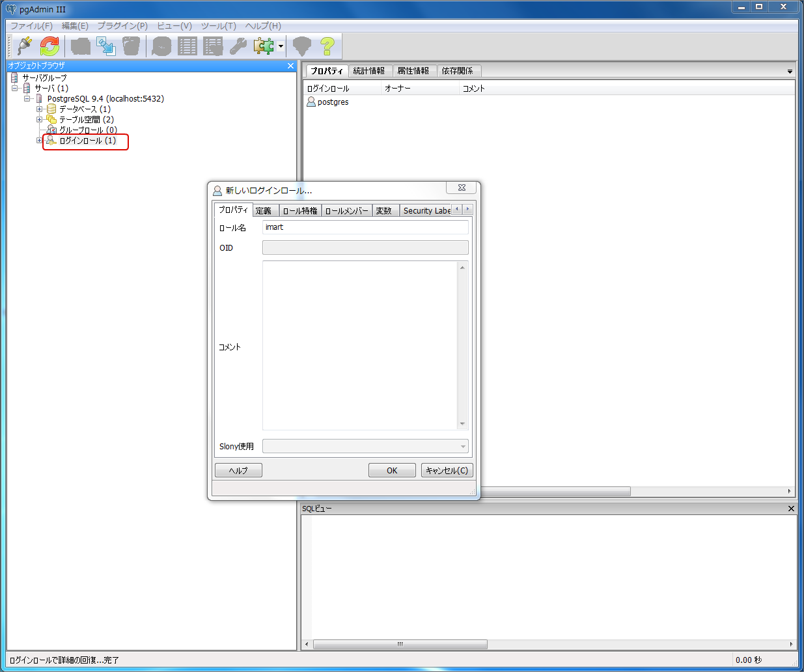The image size is (804, 672).
Task: Click the ロール名 input field
Action: pos(365,227)
